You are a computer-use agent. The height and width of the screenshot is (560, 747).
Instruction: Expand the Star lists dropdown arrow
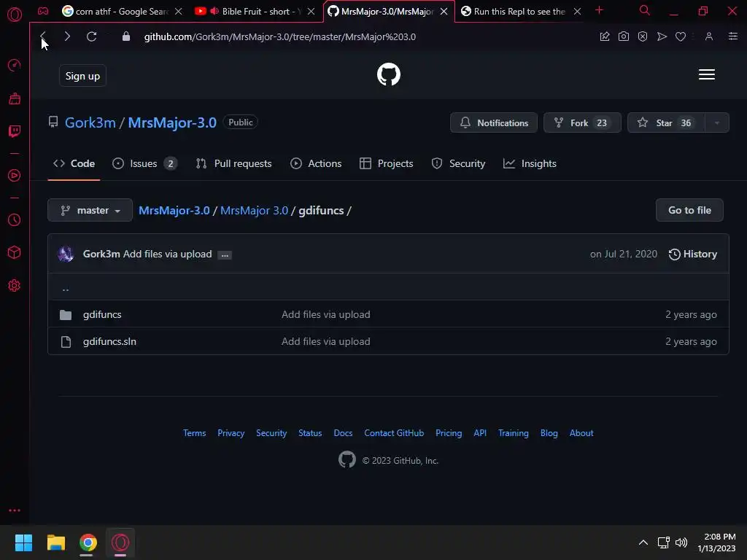(x=716, y=122)
